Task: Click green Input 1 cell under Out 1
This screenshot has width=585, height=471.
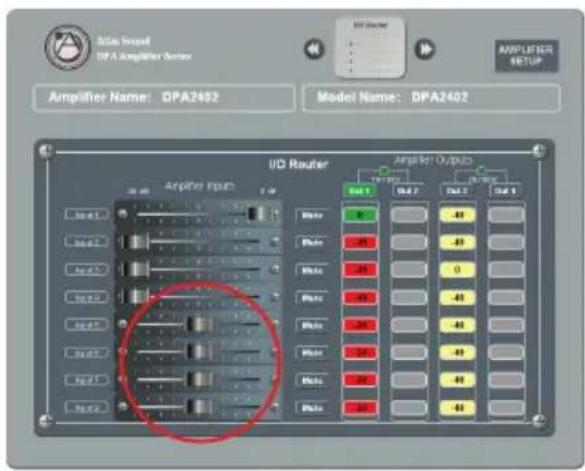Action: coord(360,215)
